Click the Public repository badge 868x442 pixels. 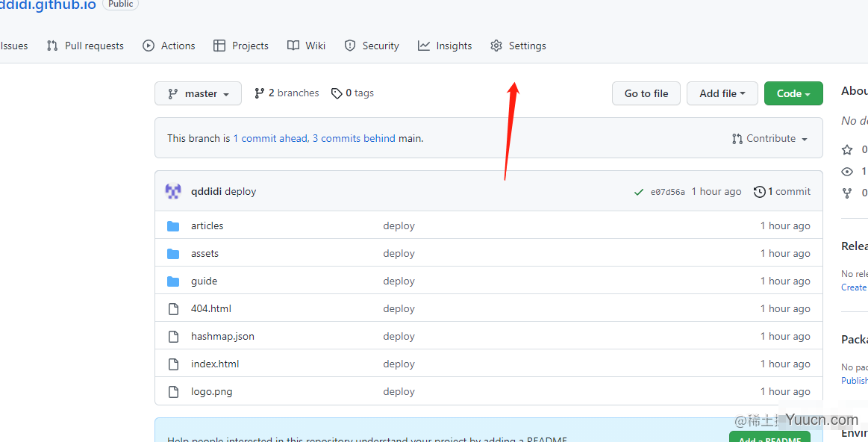coord(120,4)
